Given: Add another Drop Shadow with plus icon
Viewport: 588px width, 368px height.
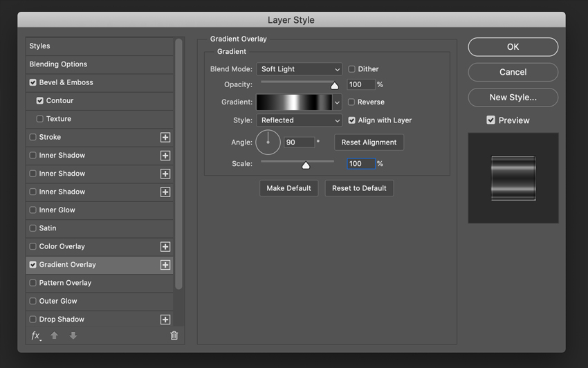Looking at the screenshot, I should (x=165, y=320).
